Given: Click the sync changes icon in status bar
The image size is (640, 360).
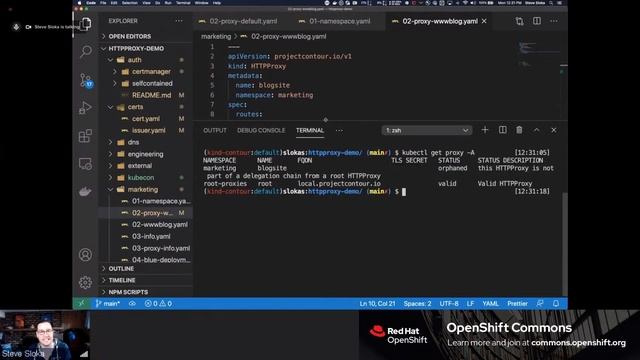Looking at the screenshot, I should (132, 304).
